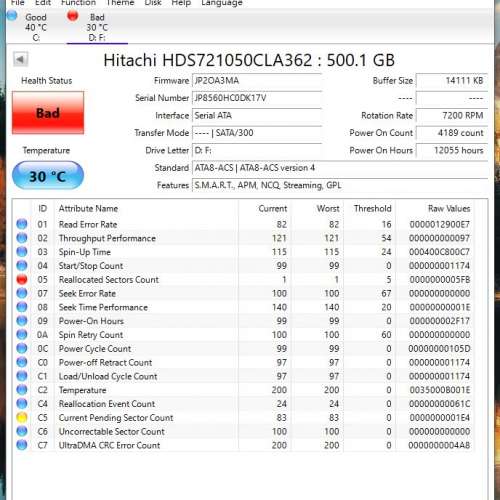
Task: Click the Standard field ATA8-ACS
Action: [340, 168]
